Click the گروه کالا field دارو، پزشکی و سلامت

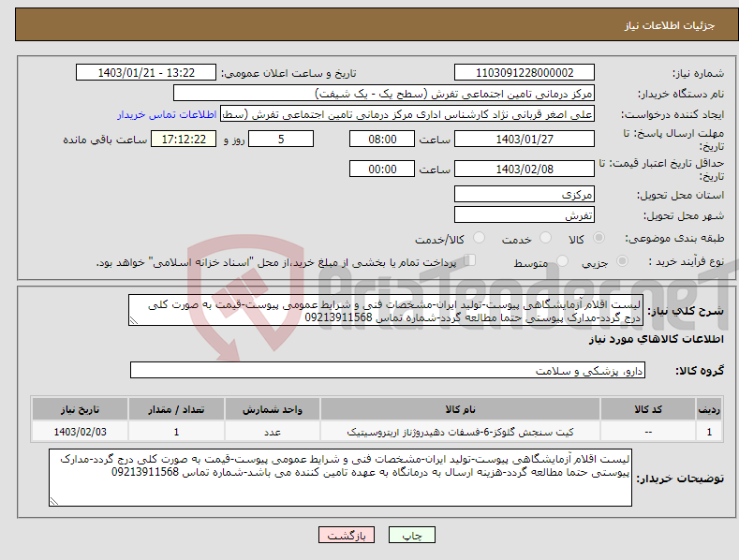[x=388, y=370]
